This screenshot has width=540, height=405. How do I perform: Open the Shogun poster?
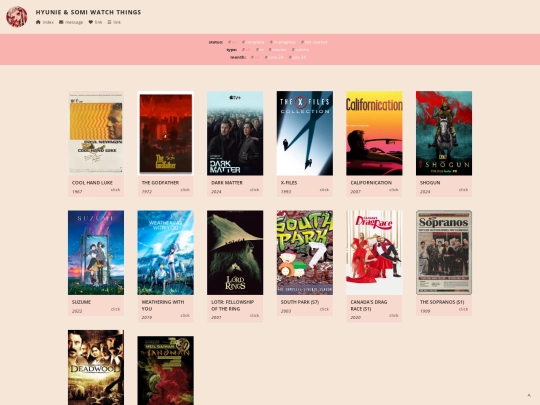(444, 133)
